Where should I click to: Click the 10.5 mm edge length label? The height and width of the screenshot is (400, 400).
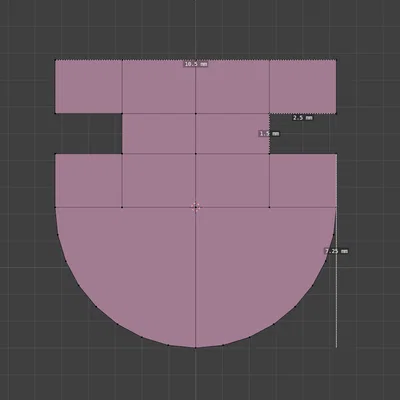point(196,64)
